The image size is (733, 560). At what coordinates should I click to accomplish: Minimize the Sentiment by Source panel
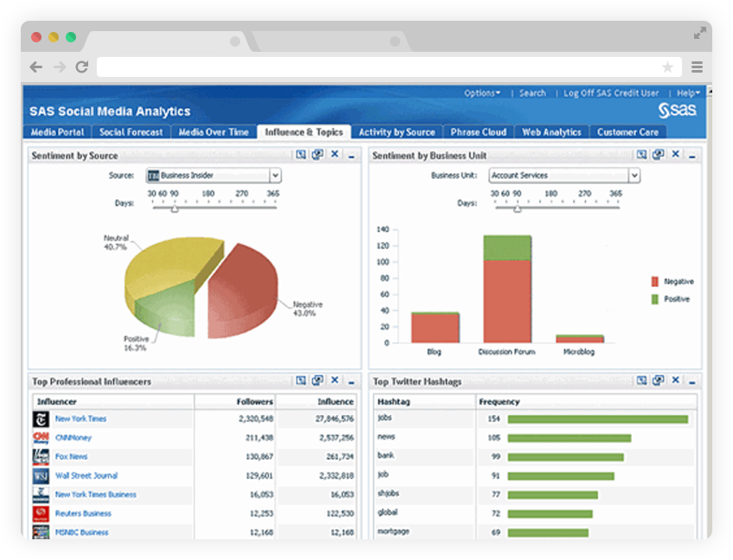(x=352, y=156)
